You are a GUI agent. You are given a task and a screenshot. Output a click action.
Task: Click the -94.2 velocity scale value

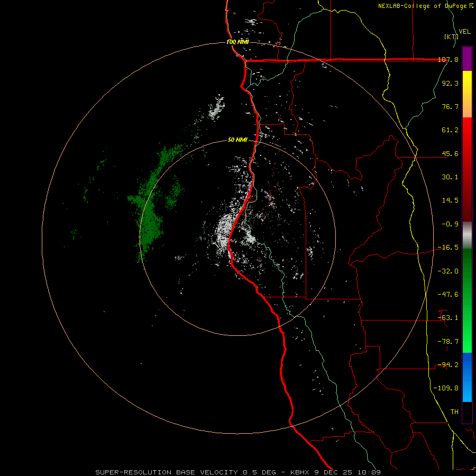[x=448, y=365]
